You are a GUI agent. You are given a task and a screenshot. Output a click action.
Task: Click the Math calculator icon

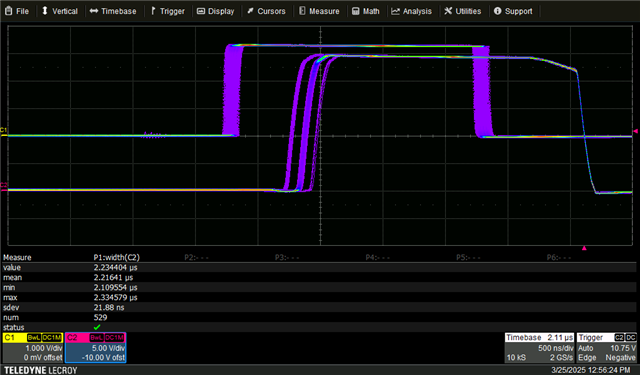tap(356, 11)
